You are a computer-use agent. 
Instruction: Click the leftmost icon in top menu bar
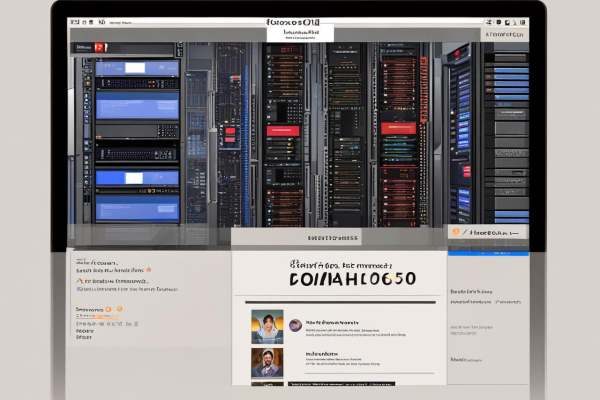[x=74, y=22]
